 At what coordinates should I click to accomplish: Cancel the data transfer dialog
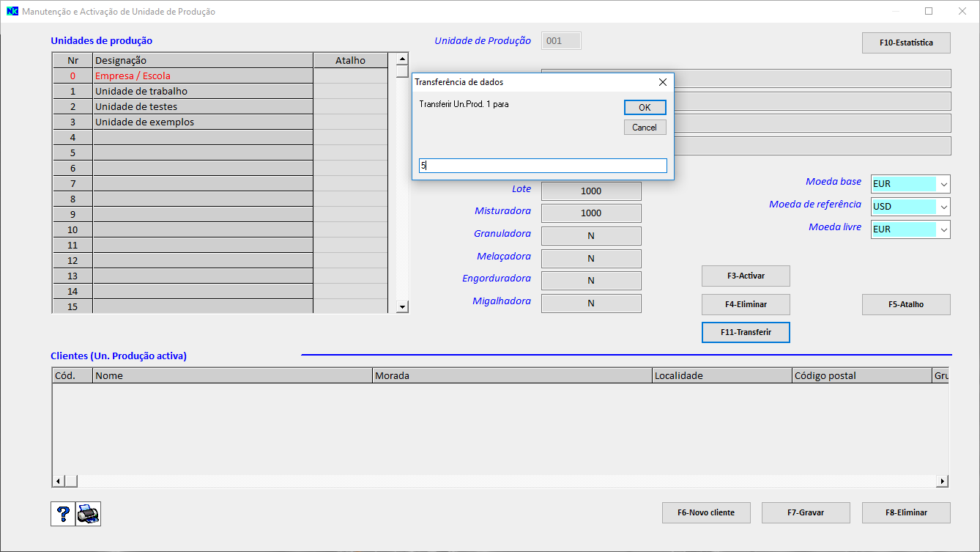[645, 128]
